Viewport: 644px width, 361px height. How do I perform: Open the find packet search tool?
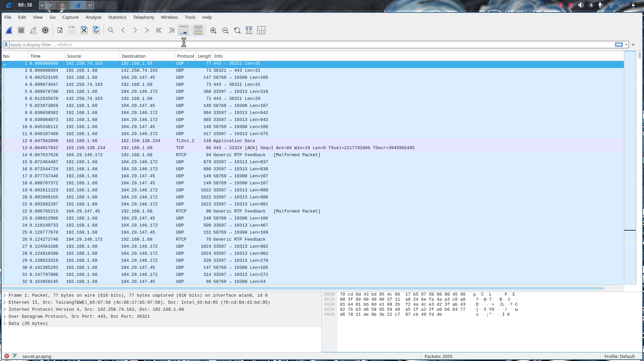click(111, 30)
